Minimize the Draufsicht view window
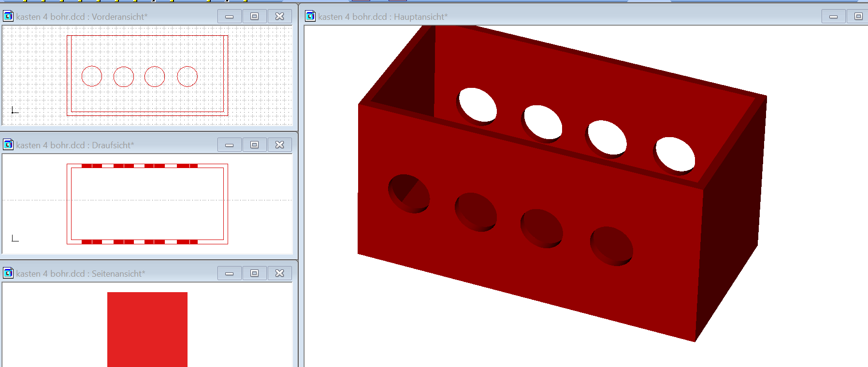This screenshot has height=367, width=868. tap(230, 145)
